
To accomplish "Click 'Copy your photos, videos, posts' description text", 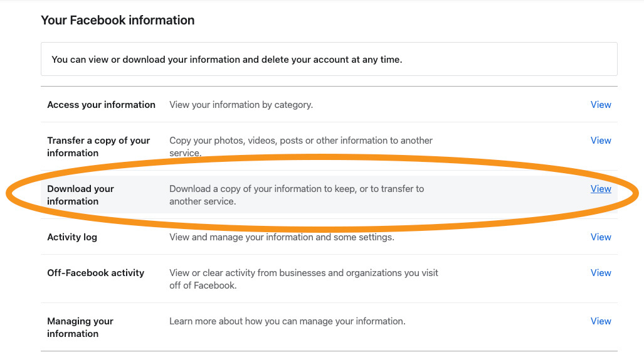I will pyautogui.click(x=301, y=141).
